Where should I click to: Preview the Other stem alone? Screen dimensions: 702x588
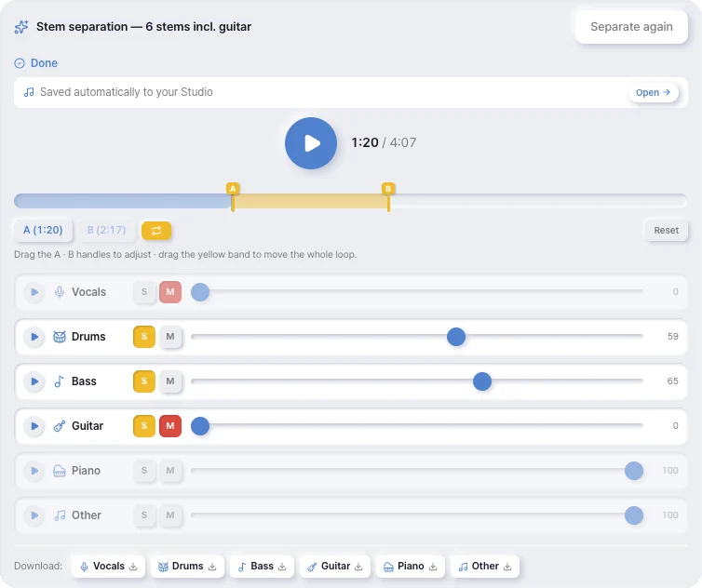coord(34,515)
